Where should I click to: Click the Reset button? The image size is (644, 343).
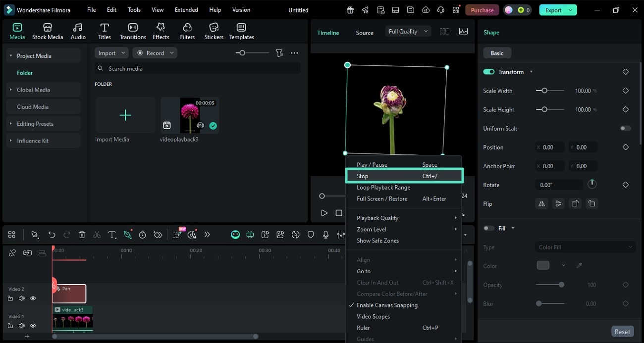(622, 332)
